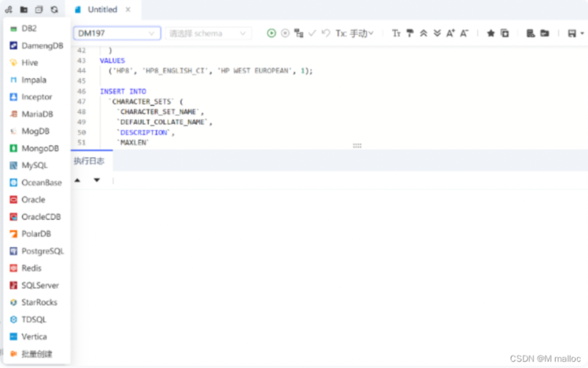Select OracleCDB from the database list
This screenshot has width=588, height=368.
(x=37, y=216)
